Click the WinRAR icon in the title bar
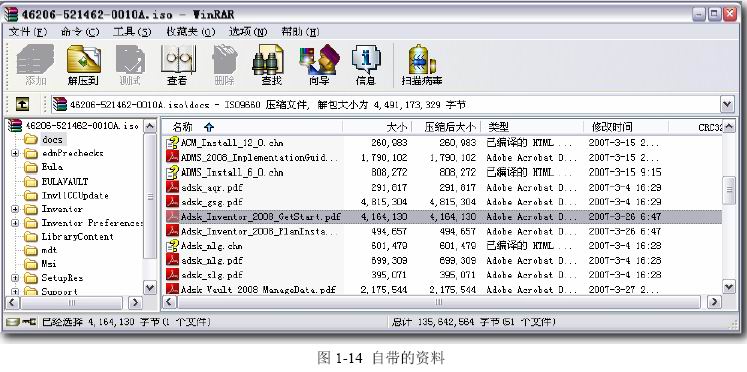Viewport: 747px width, 372px height. click(11, 14)
